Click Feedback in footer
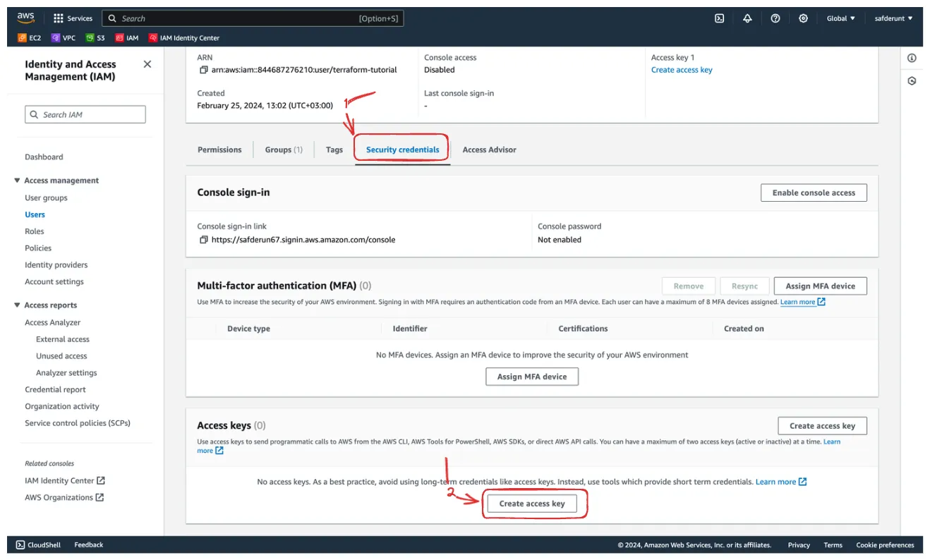 89,544
